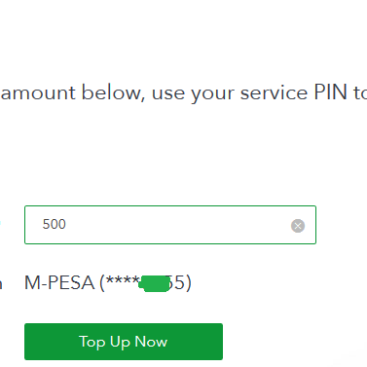Click the trailing digits 5) of the number
Screen dimensions: 367x367
(x=181, y=283)
